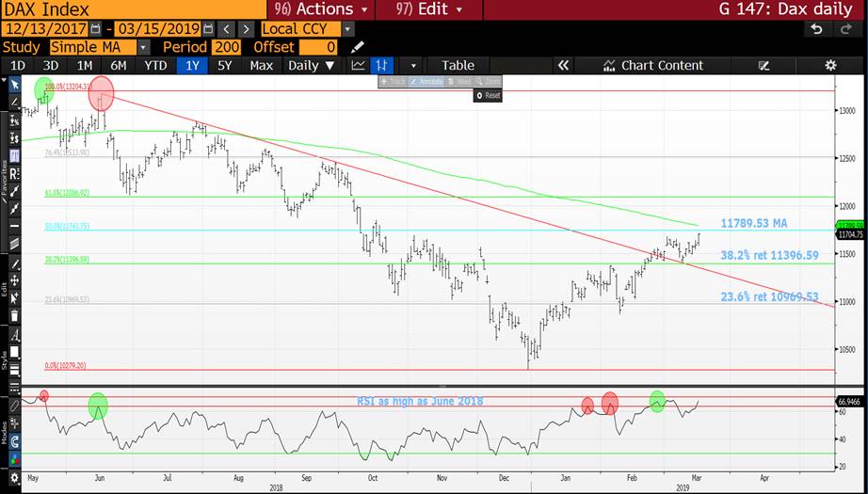The height and width of the screenshot is (494, 868).
Task: Select the Max range tab
Action: point(262,65)
